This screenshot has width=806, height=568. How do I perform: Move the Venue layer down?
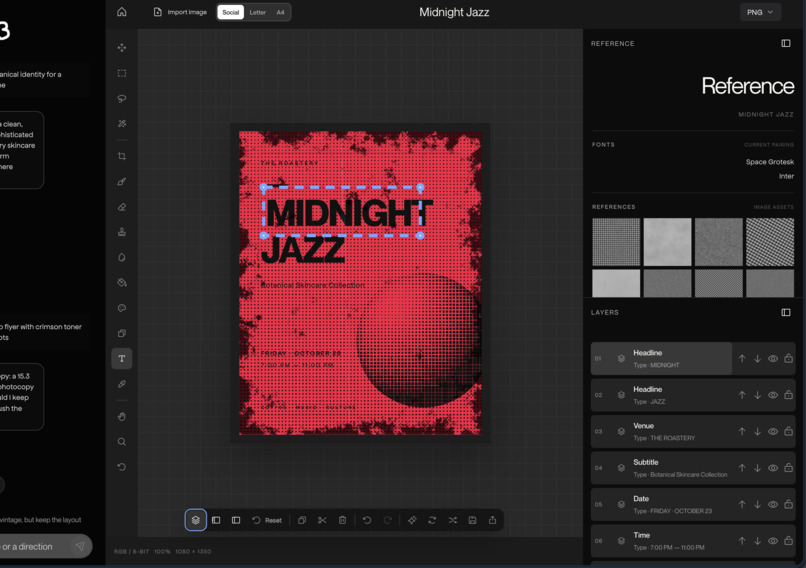[757, 432]
